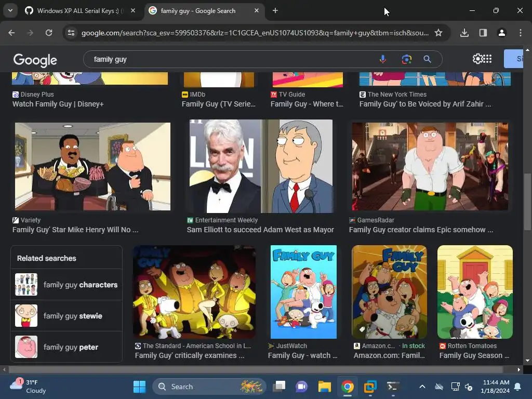The height and width of the screenshot is (399, 532).
Task: Open the notifications bell icon
Action: pos(518,387)
